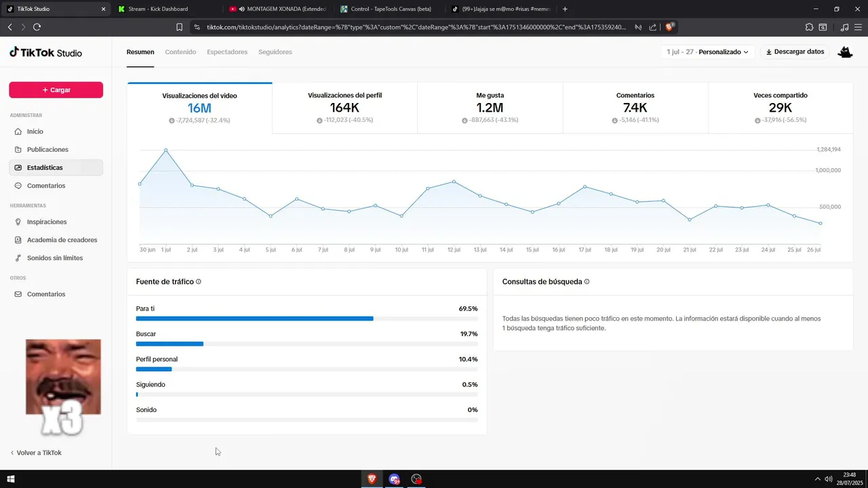
Task: Click the browser back arrow
Action: [9, 27]
